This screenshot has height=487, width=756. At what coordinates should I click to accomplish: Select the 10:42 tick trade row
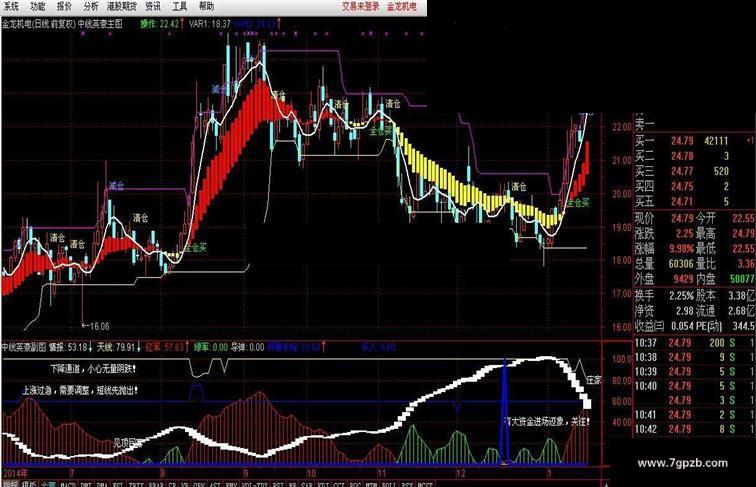click(x=694, y=429)
